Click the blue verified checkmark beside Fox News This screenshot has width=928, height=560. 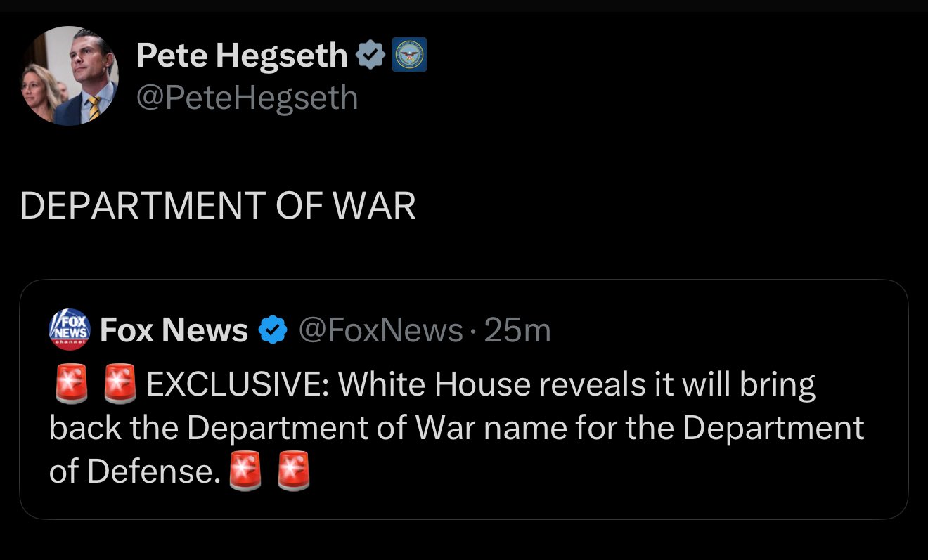(273, 330)
